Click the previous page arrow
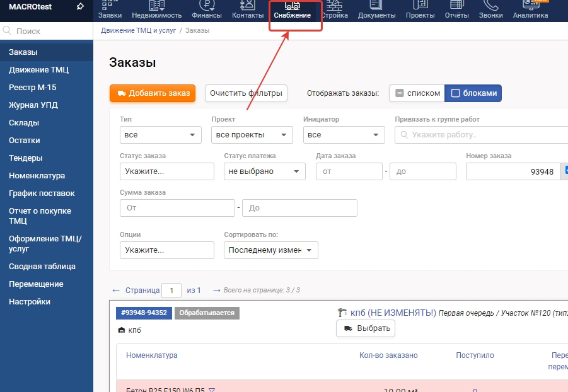This screenshot has height=392, width=568. pos(115,291)
